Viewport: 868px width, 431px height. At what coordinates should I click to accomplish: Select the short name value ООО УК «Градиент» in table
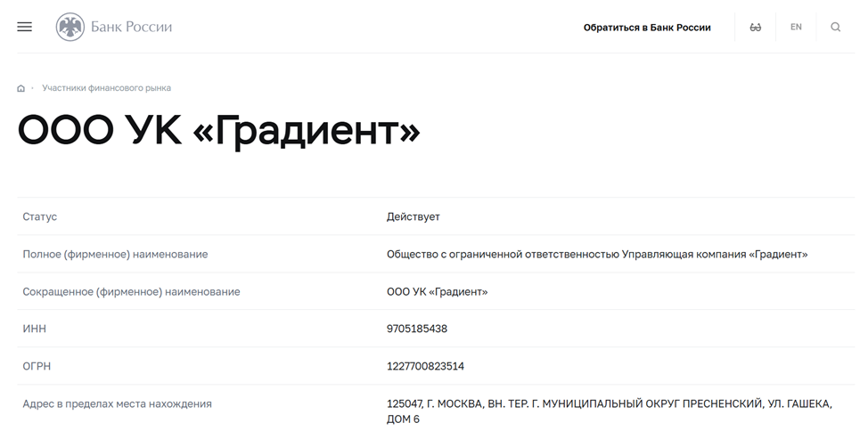(437, 291)
